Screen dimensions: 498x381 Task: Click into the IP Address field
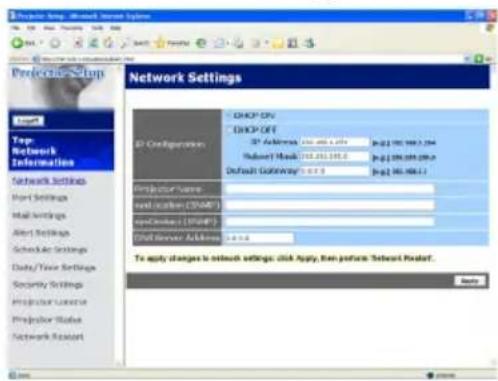[334, 142]
